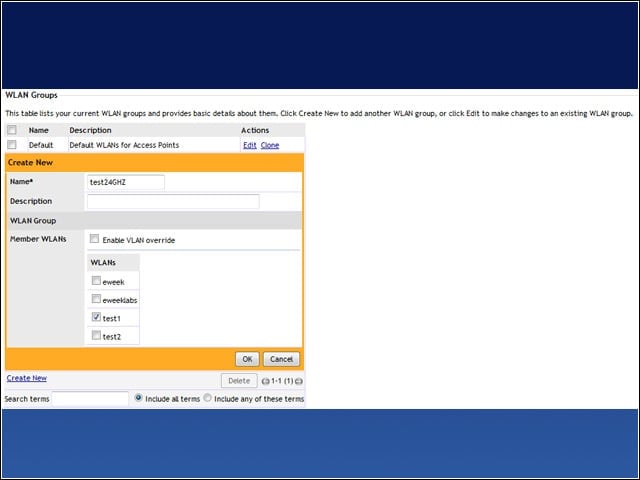Click the Cancel button
The image size is (640, 480).
[281, 359]
